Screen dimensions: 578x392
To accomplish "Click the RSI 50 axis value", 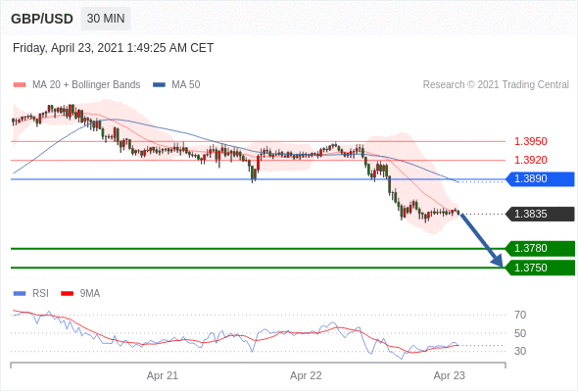I will (x=520, y=333).
